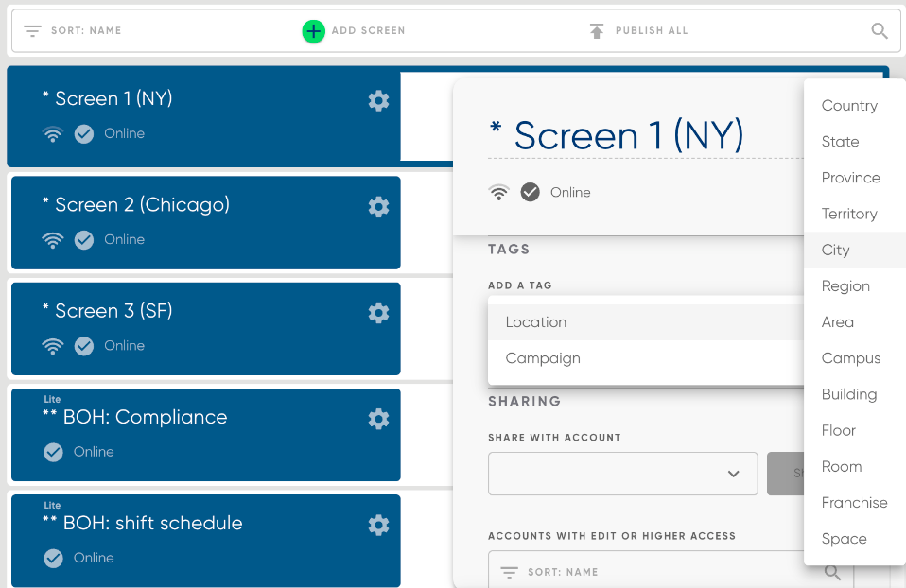Choose Franchise from location submenu
The width and height of the screenshot is (906, 588).
tap(855, 503)
